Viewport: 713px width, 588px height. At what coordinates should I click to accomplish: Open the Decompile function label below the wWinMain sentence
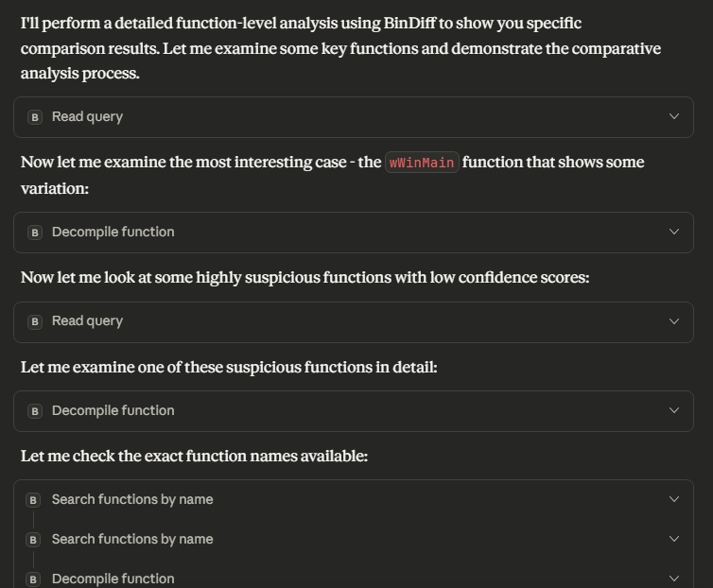pyautogui.click(x=113, y=233)
